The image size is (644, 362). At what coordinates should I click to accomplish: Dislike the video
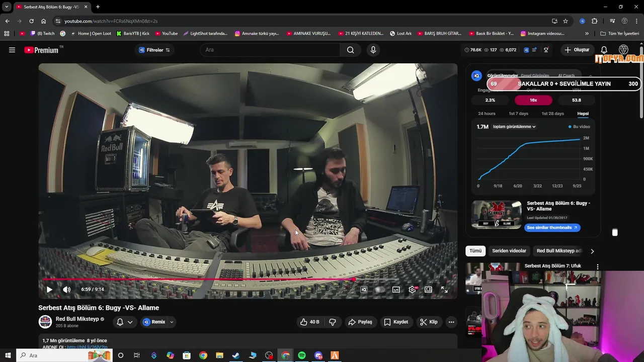[333, 322]
